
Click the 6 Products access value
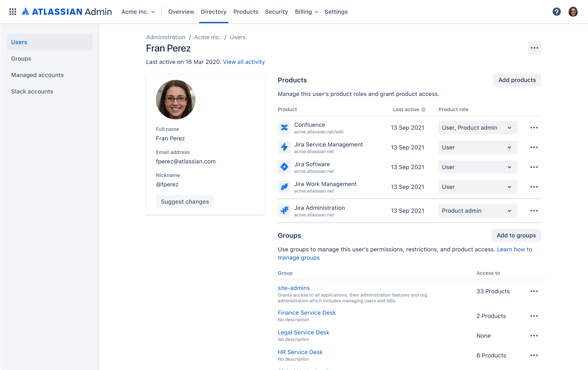pos(491,355)
